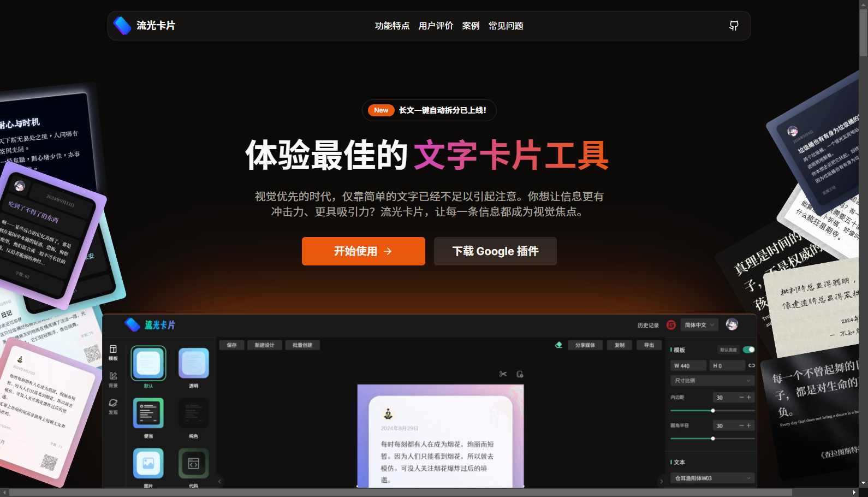
Task: Click the 开始使用 button
Action: 364,251
